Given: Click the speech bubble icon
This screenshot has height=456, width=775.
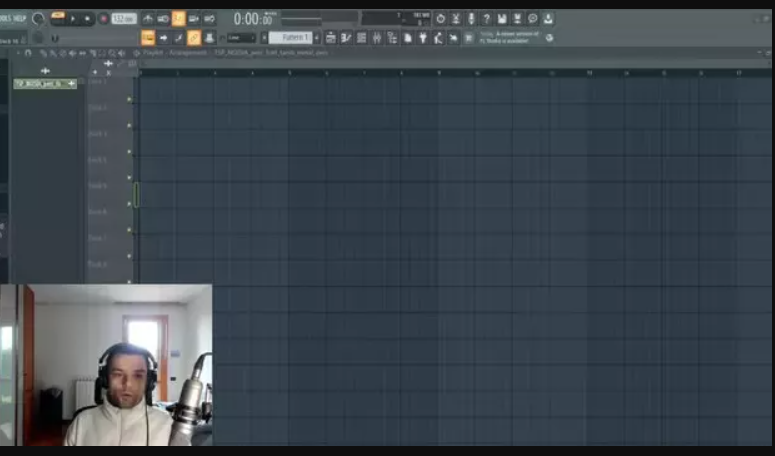Looking at the screenshot, I should pos(532,19).
